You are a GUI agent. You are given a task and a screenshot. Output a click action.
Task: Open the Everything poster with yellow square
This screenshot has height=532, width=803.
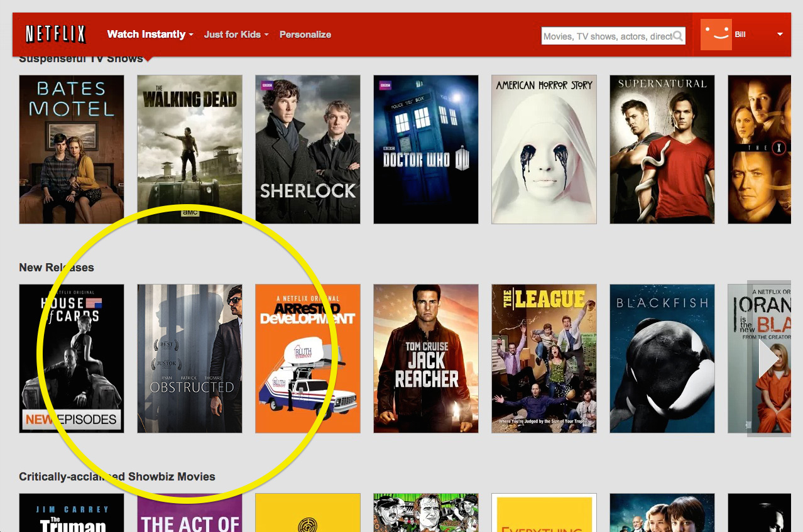(544, 513)
